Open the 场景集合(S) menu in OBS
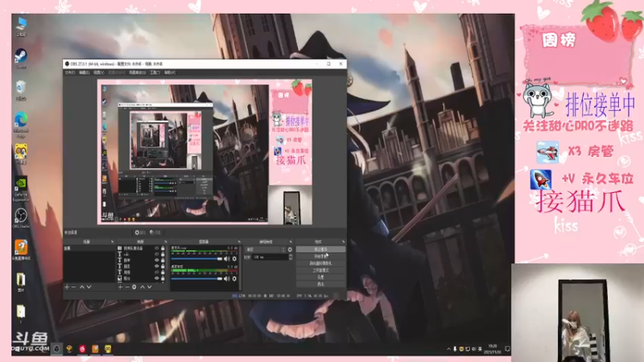Viewport: 644px width, 362px height. 137,72
